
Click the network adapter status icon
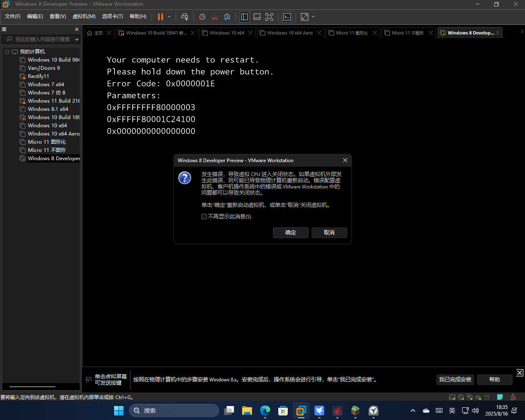[x=470, y=397]
